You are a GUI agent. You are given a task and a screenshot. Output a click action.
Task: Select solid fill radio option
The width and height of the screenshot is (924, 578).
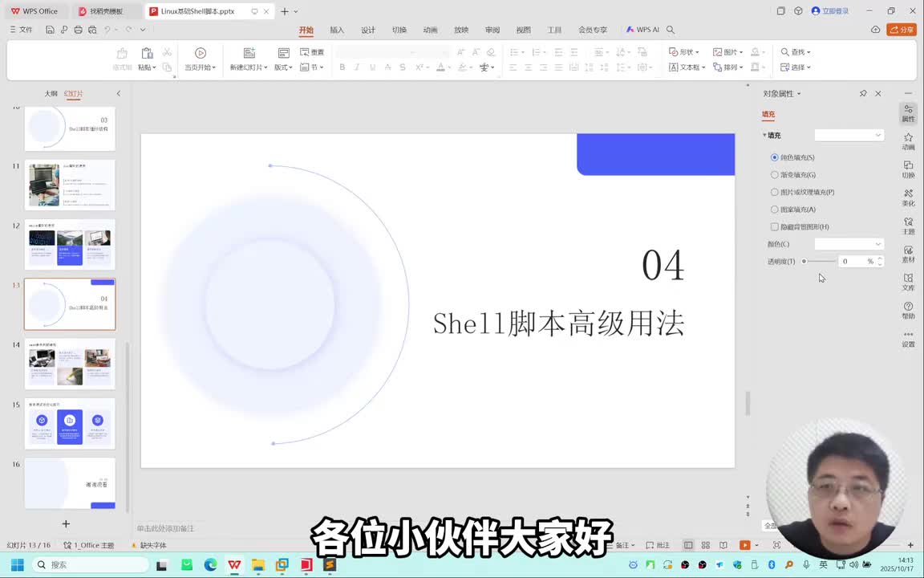tap(774, 157)
